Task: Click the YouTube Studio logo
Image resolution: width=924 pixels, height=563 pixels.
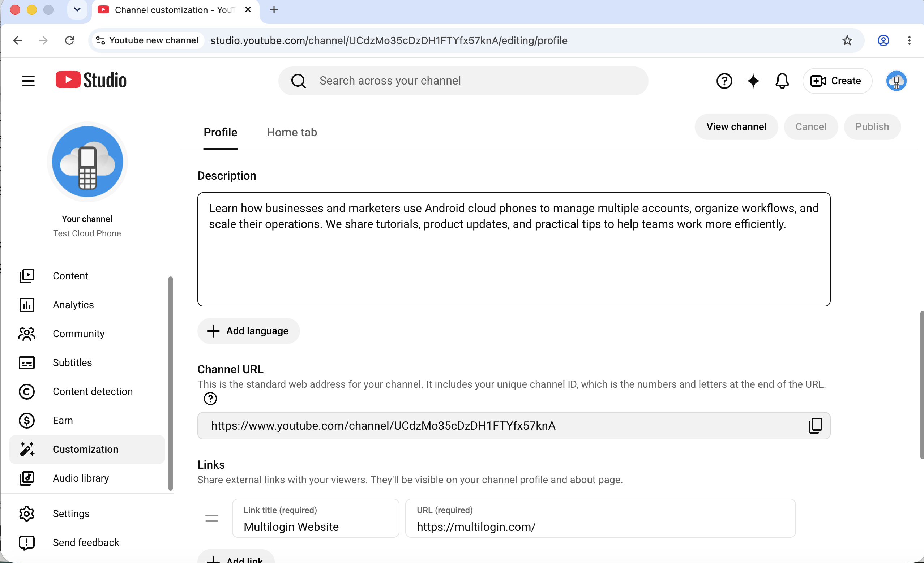Action: (91, 80)
